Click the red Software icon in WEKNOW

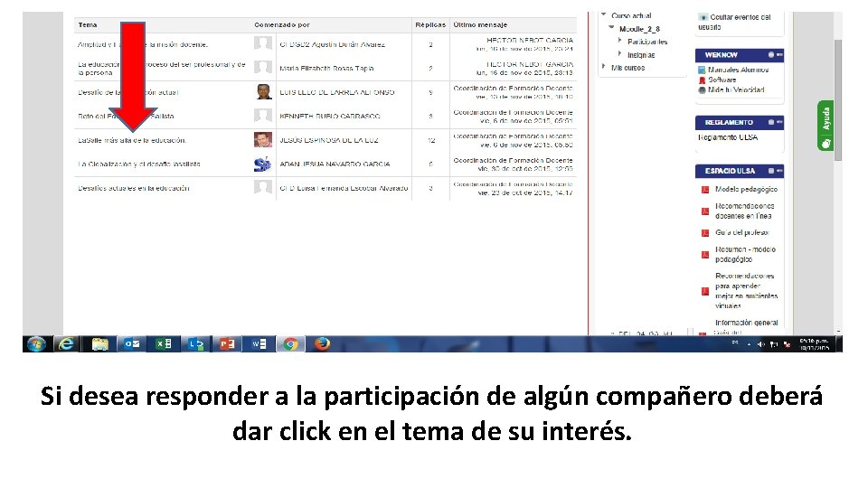click(702, 80)
